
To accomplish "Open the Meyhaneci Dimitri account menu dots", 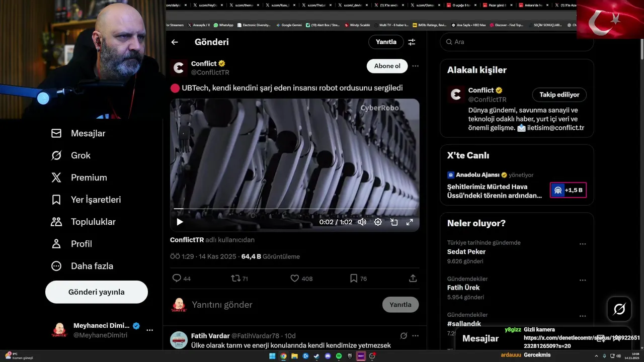I will [149, 330].
